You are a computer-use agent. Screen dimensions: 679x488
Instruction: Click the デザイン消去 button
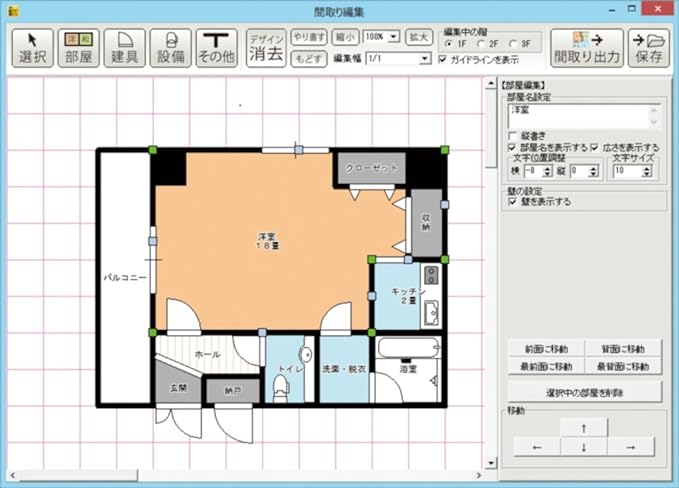tap(266, 48)
